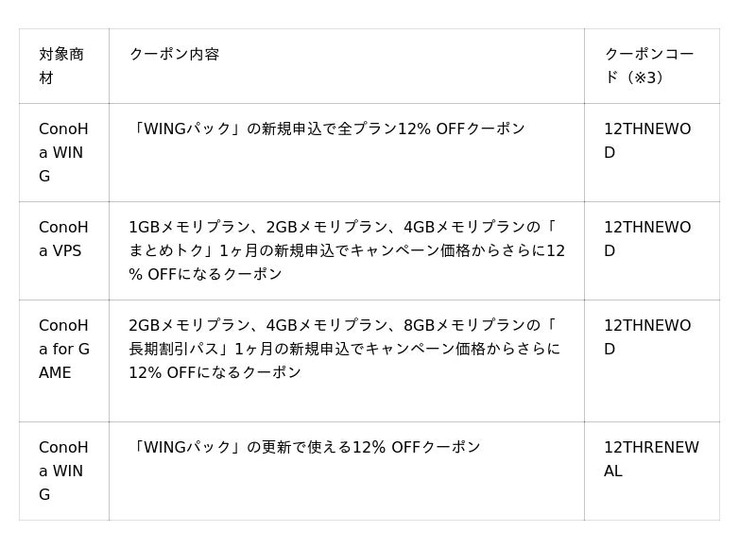Select the ConoHa for GAME product cell

coord(63,349)
